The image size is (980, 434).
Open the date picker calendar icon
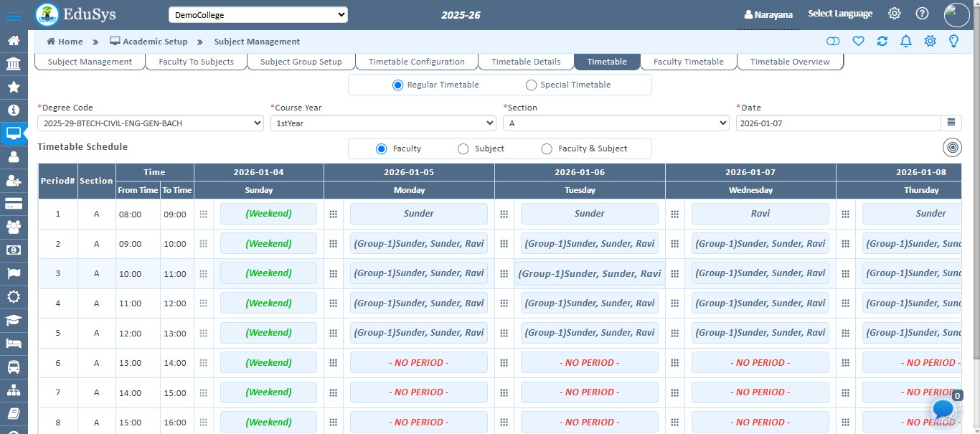click(952, 123)
